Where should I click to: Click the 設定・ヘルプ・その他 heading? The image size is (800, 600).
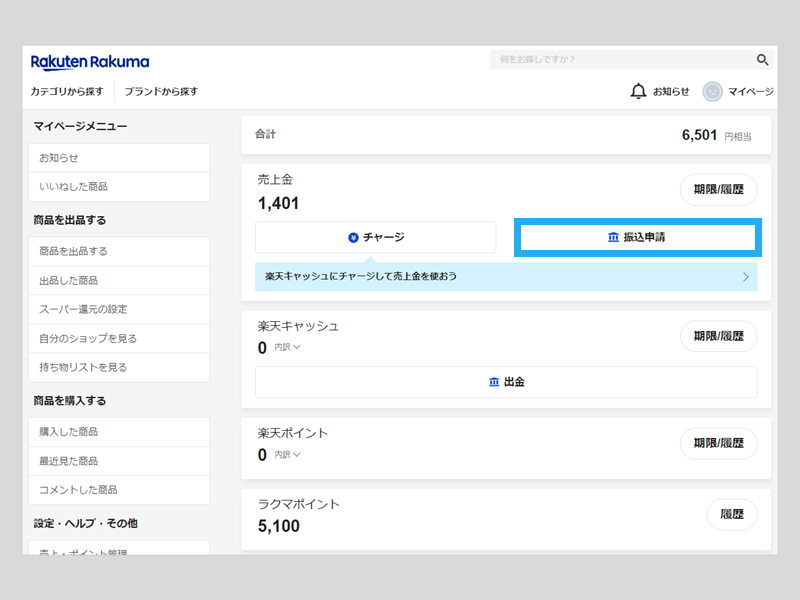[x=86, y=523]
